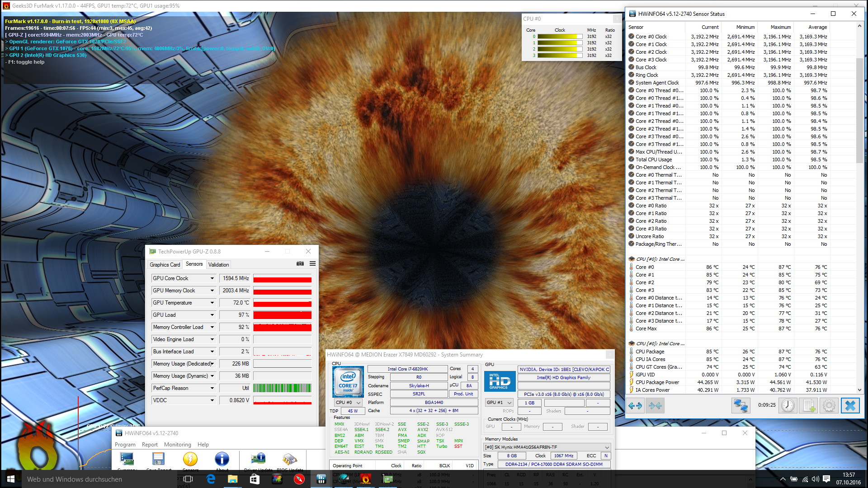868x488 pixels.
Task: Close sensor status with the blue X button
Action: point(850,406)
